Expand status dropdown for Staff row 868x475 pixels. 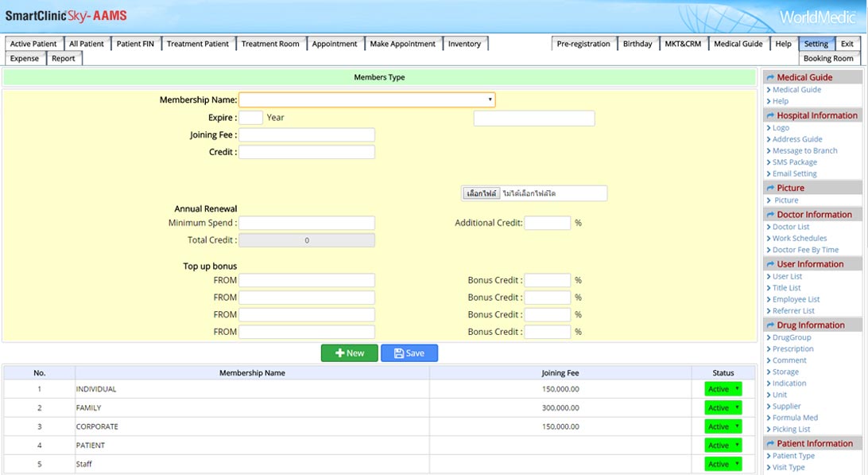723,464
